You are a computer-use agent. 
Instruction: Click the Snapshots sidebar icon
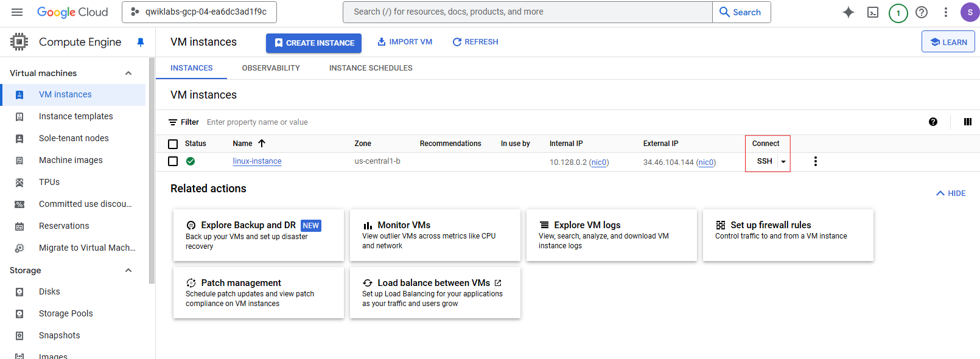click(x=19, y=336)
